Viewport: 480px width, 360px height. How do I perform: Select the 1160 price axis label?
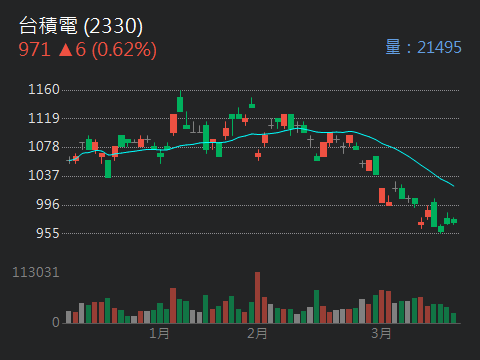click(x=44, y=89)
